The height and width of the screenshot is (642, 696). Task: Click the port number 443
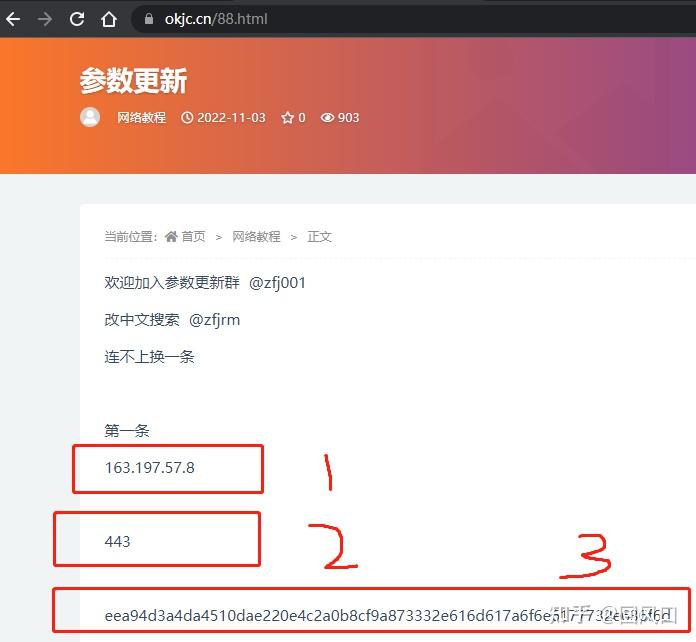(117, 541)
